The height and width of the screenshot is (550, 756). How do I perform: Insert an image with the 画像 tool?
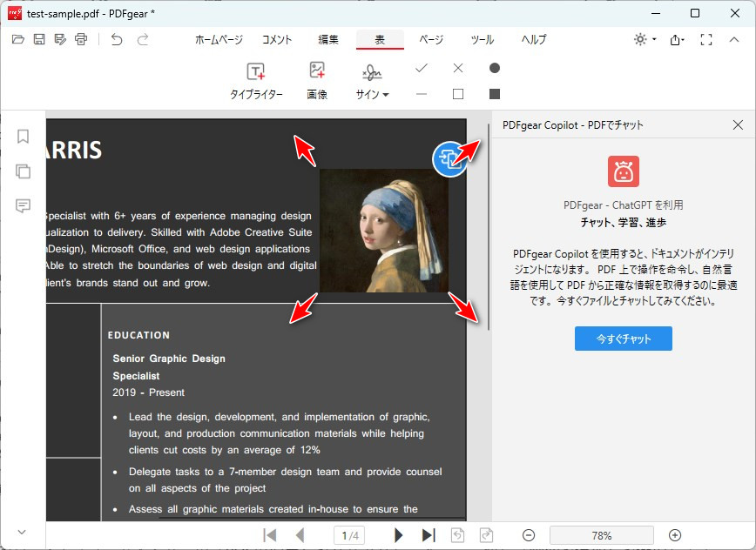[x=317, y=78]
